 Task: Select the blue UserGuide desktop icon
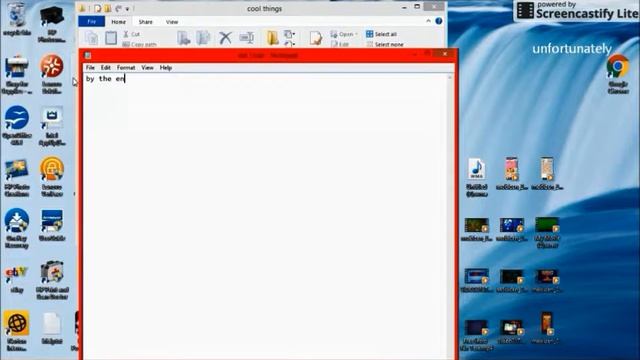[x=52, y=225]
